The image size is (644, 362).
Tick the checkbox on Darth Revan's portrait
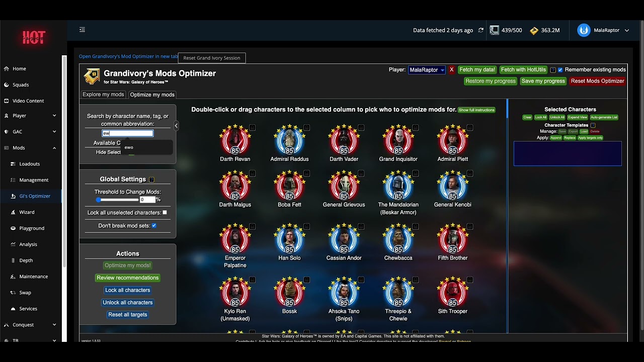pos(252,128)
